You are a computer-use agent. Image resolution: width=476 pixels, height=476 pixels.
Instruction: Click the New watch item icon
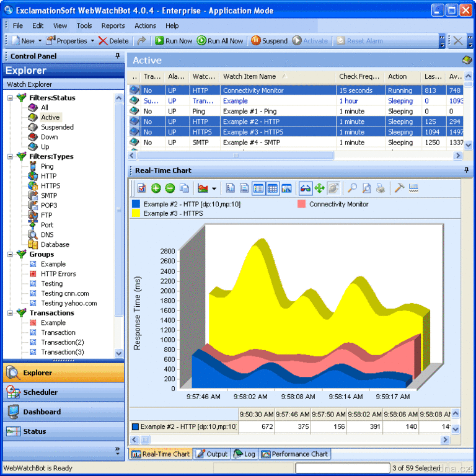[x=15, y=41]
